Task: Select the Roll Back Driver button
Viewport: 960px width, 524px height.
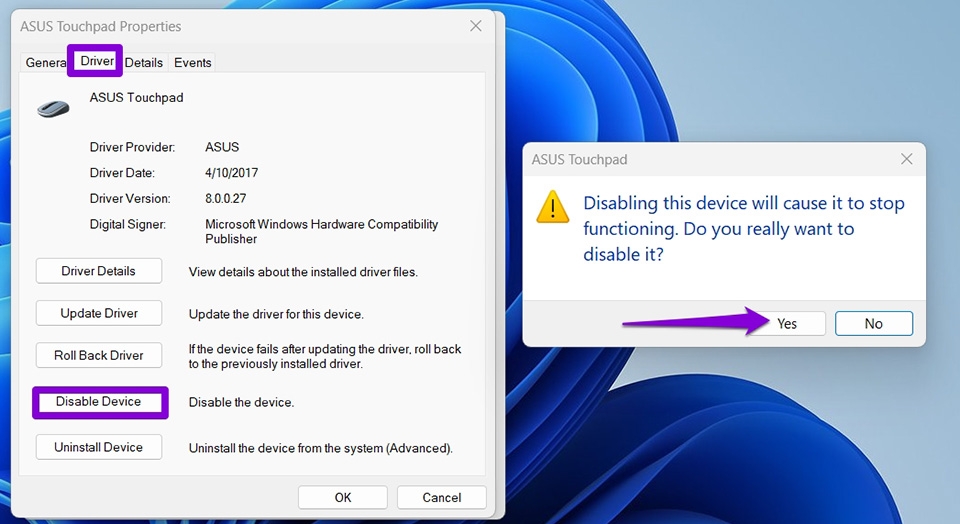Action: pyautogui.click(x=99, y=356)
